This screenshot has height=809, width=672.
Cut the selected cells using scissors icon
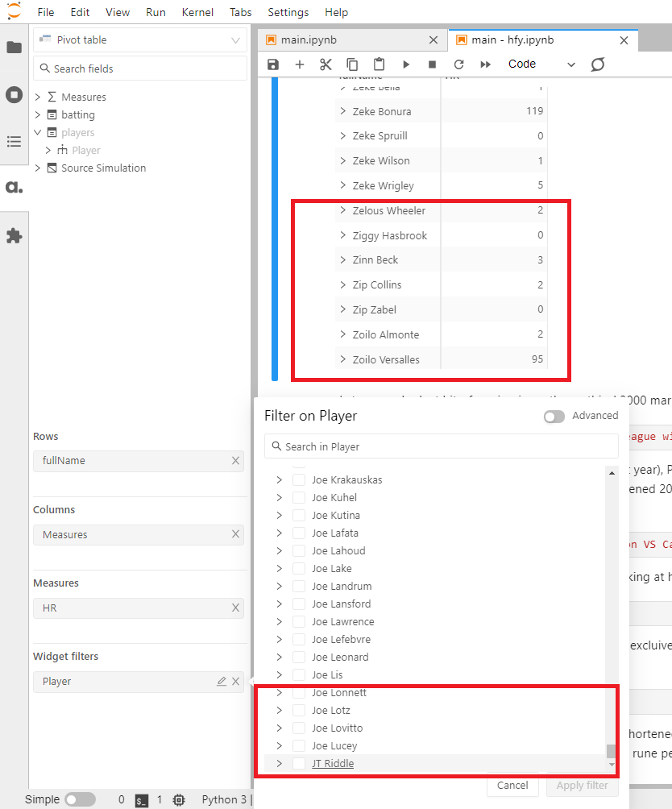pos(325,64)
